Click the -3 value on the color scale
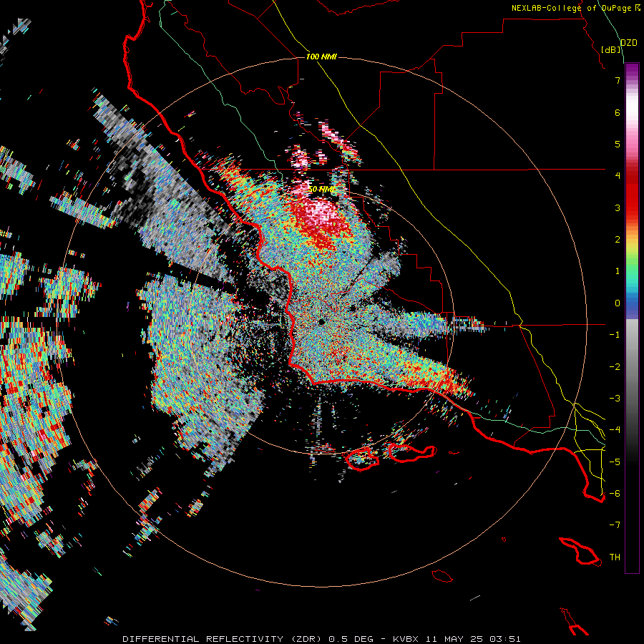Viewport: 644px width, 644px height. click(615, 399)
